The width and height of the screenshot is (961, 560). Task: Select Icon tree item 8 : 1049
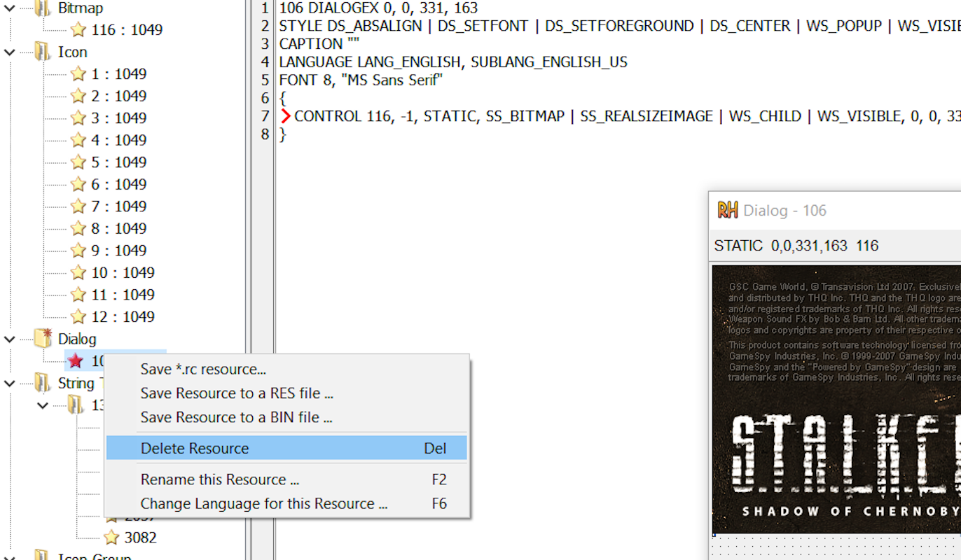pyautogui.click(x=118, y=228)
